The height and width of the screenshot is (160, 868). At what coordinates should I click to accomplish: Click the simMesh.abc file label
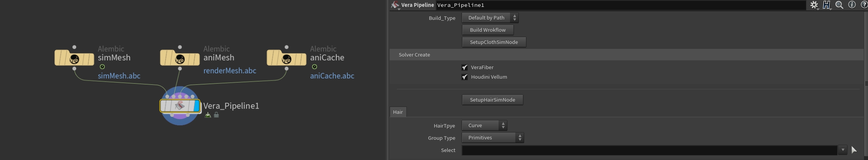click(x=119, y=76)
